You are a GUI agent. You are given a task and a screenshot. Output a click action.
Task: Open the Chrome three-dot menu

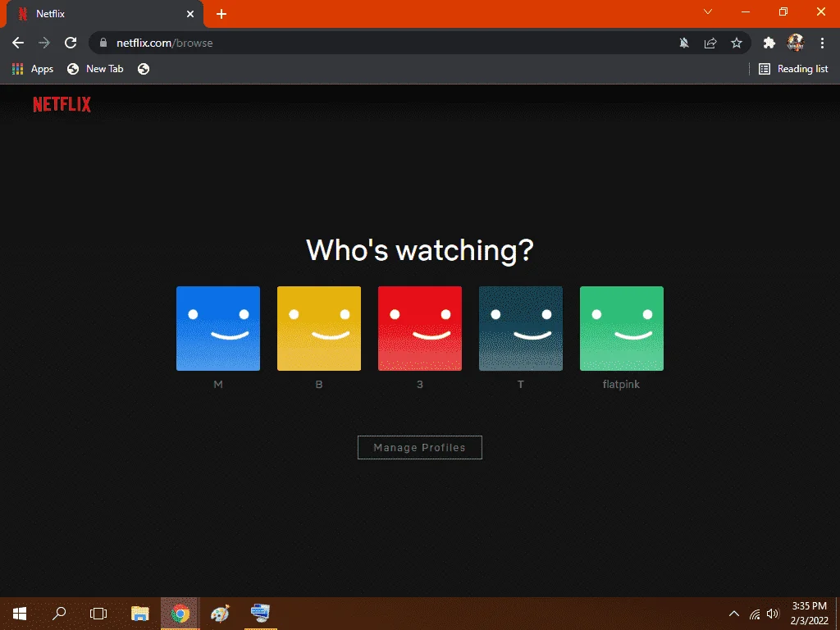(822, 43)
